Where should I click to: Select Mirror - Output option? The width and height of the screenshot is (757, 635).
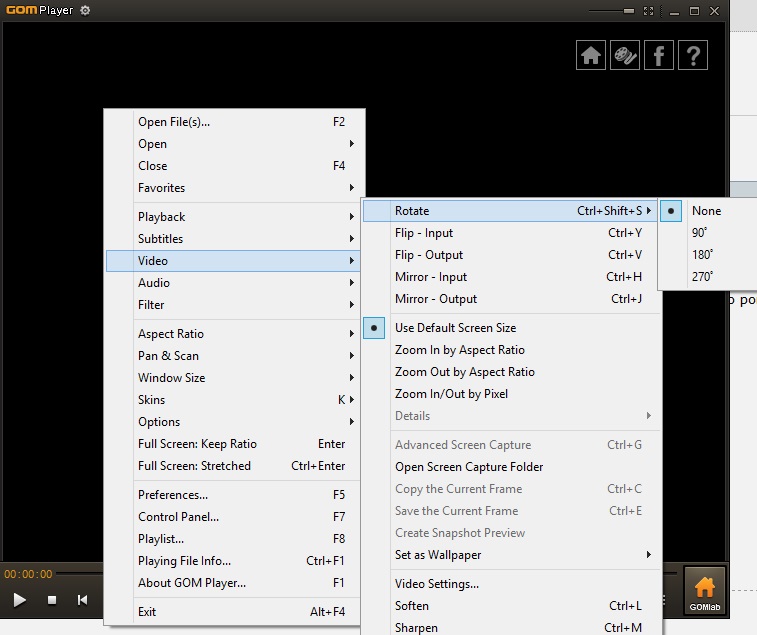point(511,299)
